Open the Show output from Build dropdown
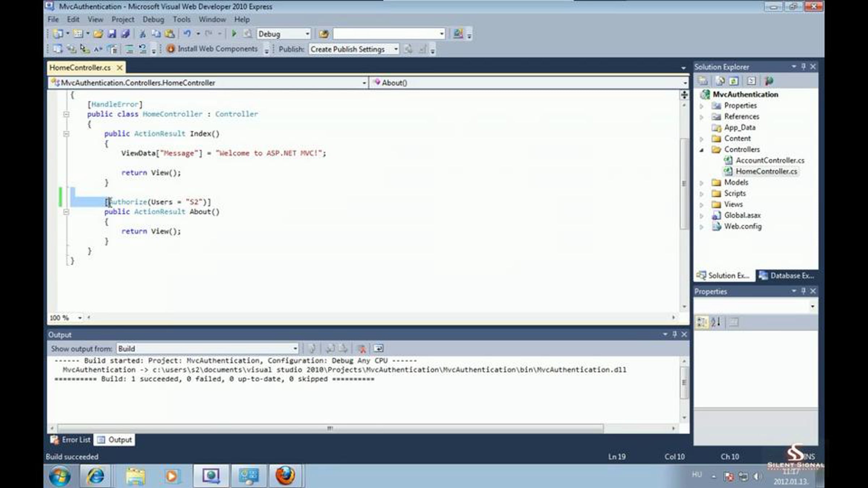The image size is (868, 488). [295, 348]
